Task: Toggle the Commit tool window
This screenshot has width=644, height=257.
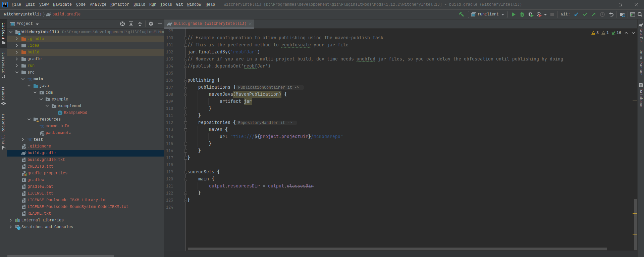Action: click(x=3, y=95)
